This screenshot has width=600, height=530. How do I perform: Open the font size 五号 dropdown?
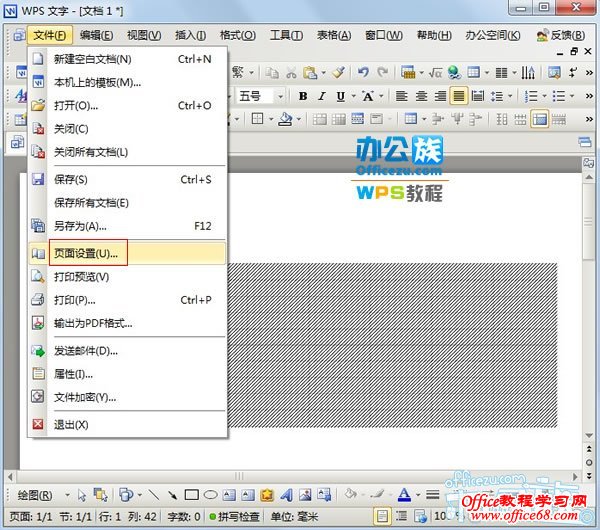tap(279, 96)
